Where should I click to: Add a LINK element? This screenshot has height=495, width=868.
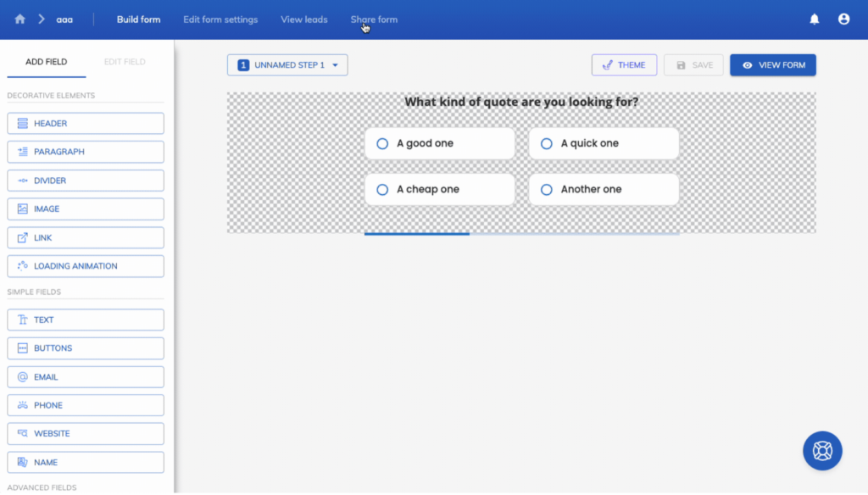click(x=86, y=237)
